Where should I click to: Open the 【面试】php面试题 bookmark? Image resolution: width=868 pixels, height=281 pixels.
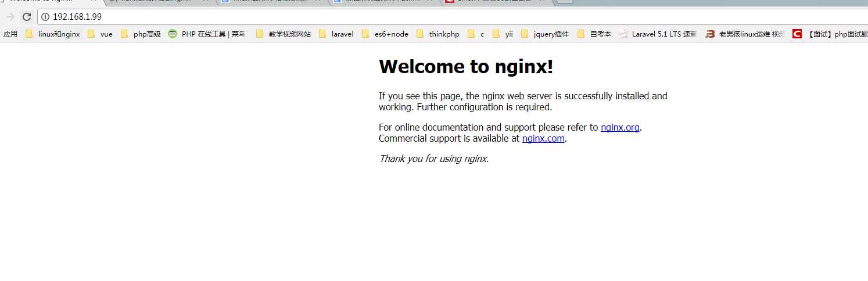point(830,34)
